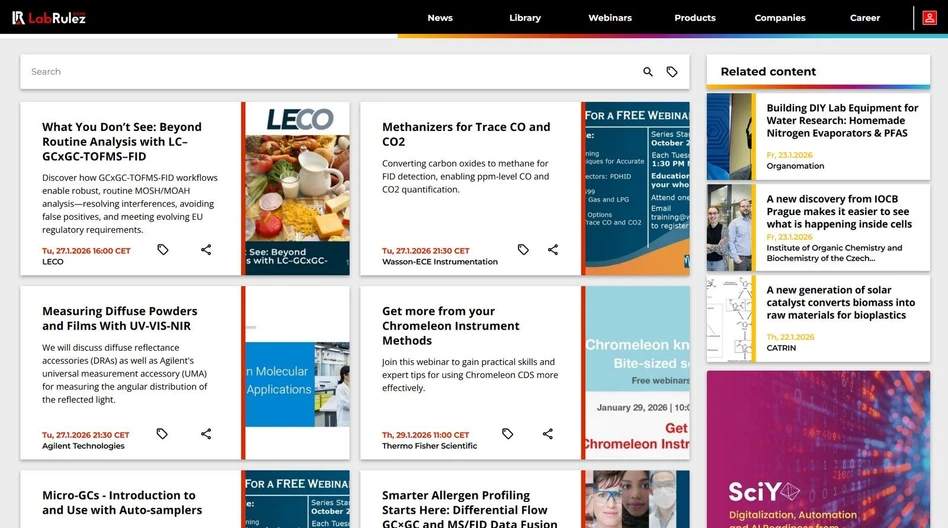Open the News menu
948x528 pixels.
tap(440, 18)
